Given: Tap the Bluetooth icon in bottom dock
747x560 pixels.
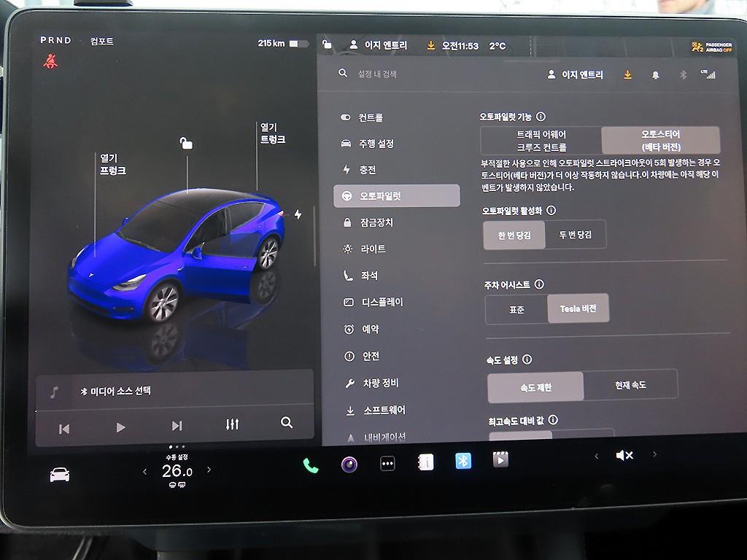Looking at the screenshot, I should [463, 461].
